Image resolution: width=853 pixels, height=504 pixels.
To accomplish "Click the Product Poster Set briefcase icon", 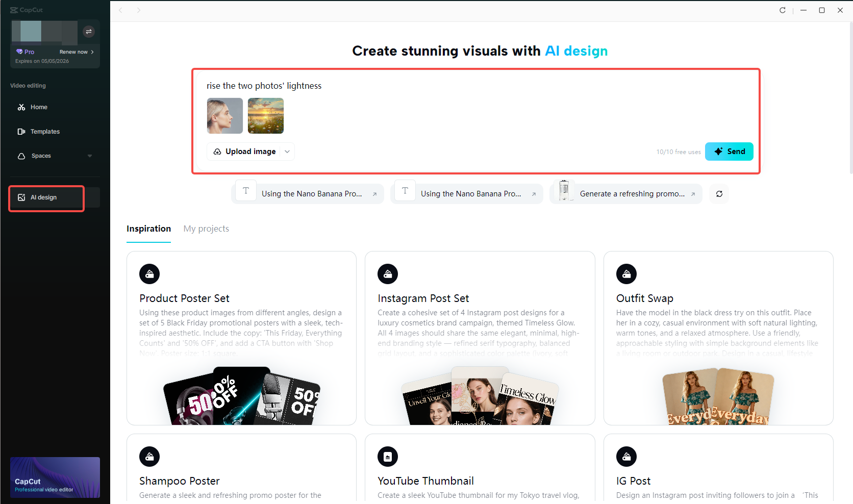I will (149, 274).
